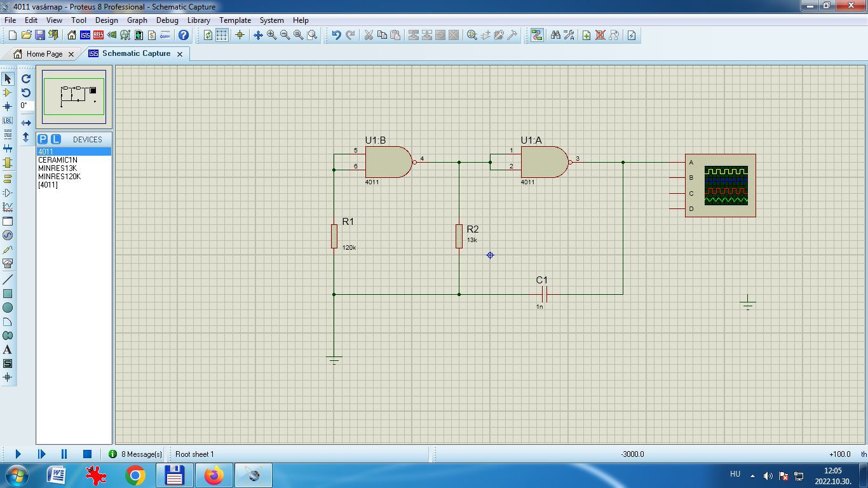
Task: Open the Template menu
Action: (x=235, y=20)
